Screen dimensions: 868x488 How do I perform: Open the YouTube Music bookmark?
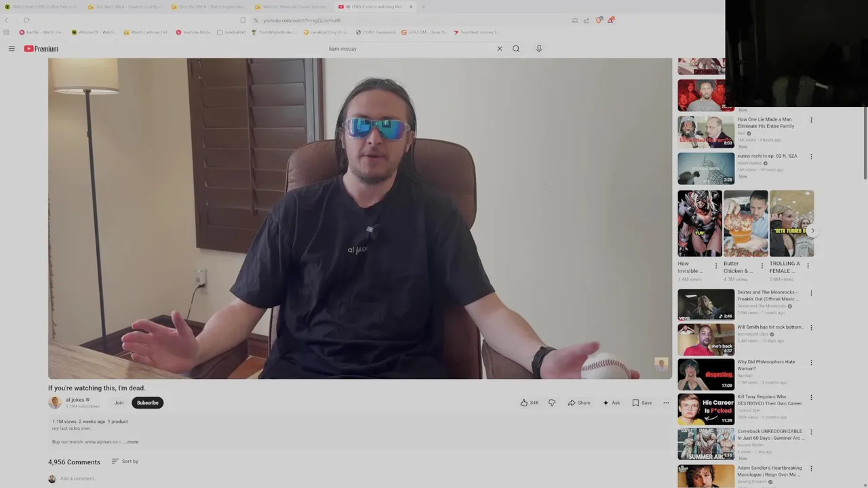(193, 32)
